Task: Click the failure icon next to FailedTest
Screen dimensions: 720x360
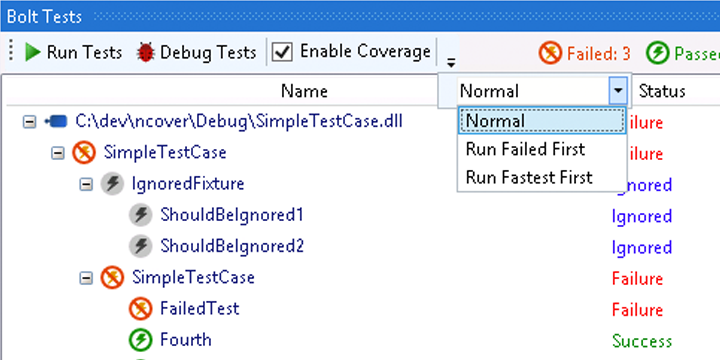Action: tap(140, 309)
